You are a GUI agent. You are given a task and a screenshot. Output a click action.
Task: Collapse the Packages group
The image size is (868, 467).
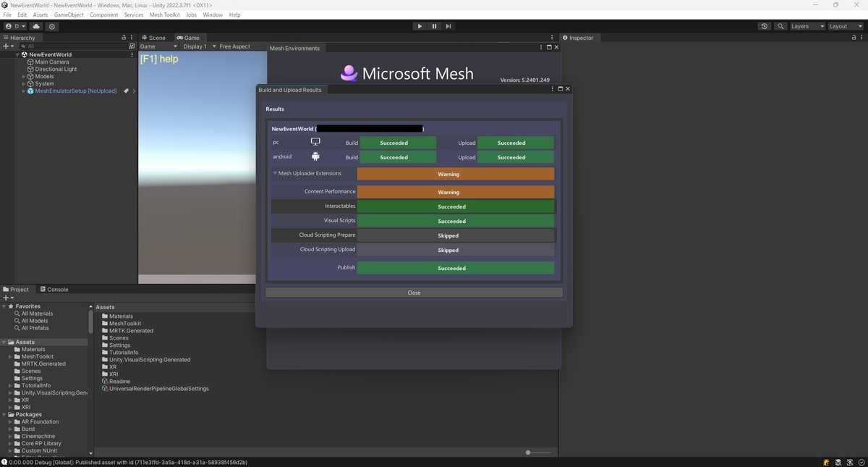[4, 414]
